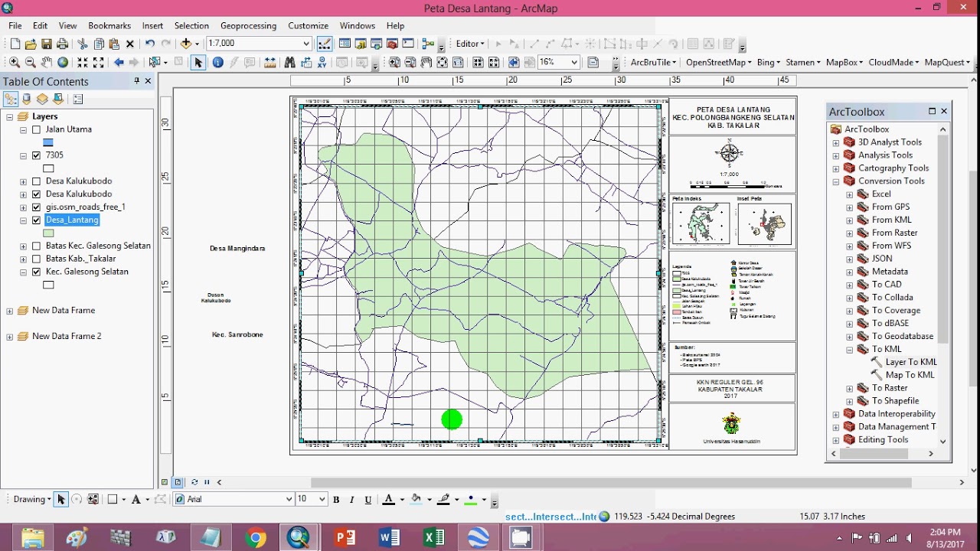The width and height of the screenshot is (980, 551).
Task: Toggle Bold text formatting
Action: point(336,500)
